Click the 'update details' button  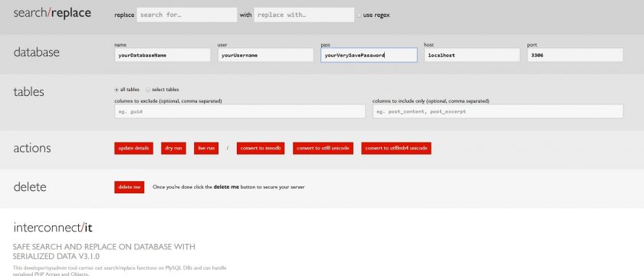pyautogui.click(x=133, y=148)
